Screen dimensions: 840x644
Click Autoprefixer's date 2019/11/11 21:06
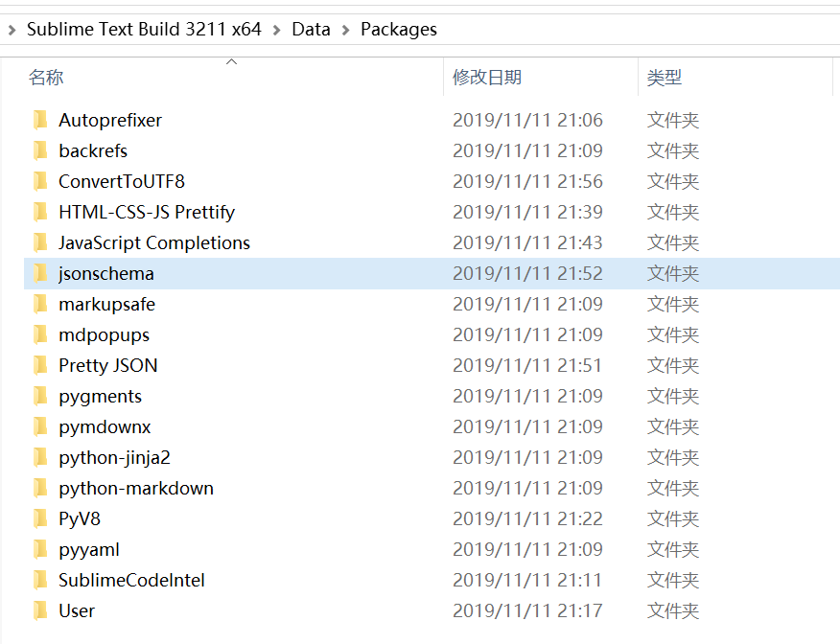coord(527,120)
